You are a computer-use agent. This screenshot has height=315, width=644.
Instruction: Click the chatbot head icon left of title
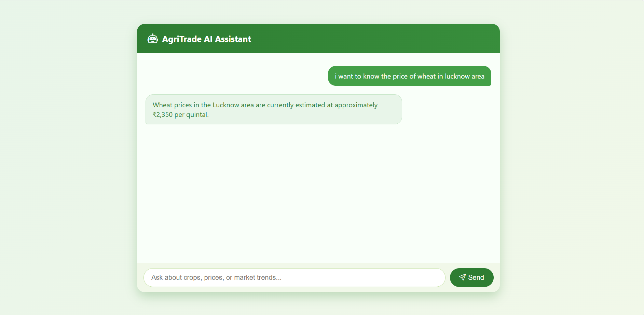tap(153, 38)
